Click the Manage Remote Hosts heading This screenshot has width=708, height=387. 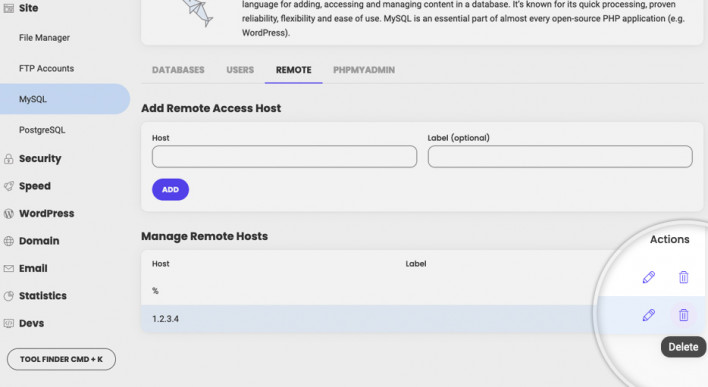tap(204, 236)
